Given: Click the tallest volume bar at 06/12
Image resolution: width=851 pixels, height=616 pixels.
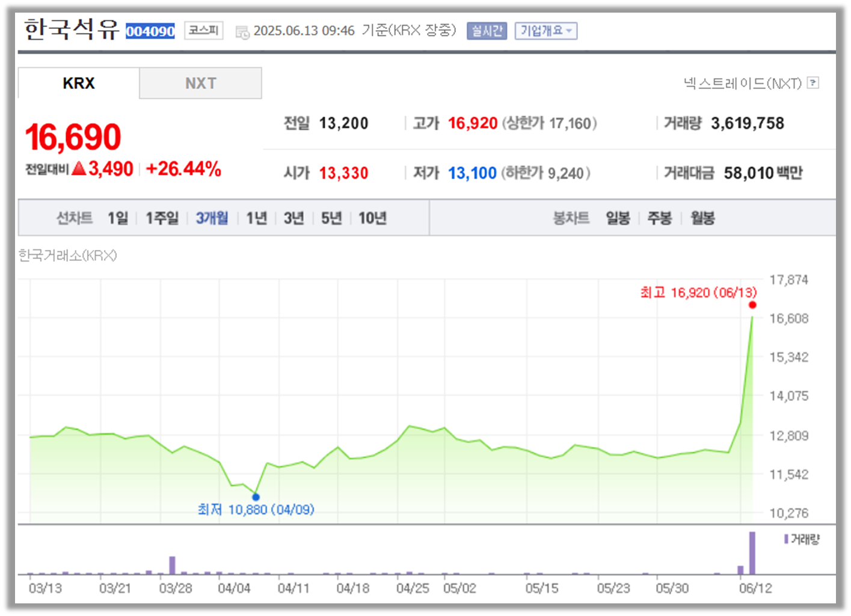Looking at the screenshot, I should pos(752,553).
